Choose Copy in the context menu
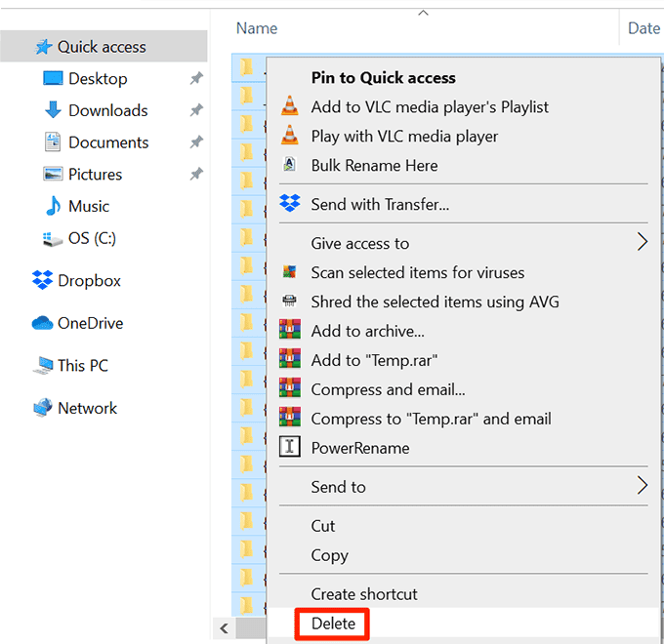 tap(329, 555)
